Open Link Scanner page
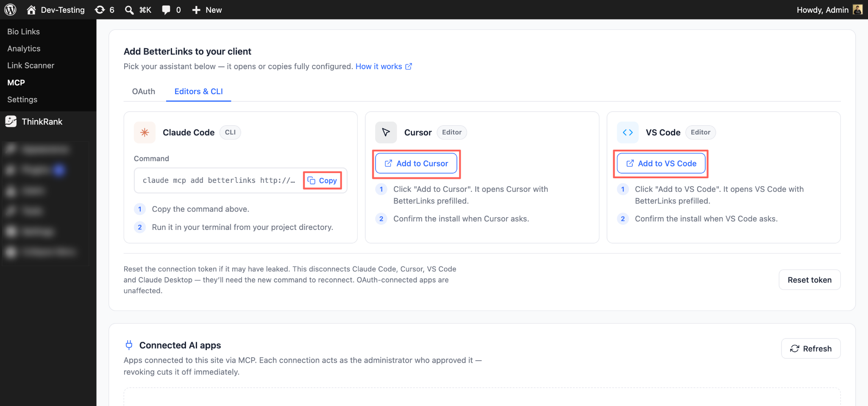Image resolution: width=868 pixels, height=406 pixels. pos(31,66)
